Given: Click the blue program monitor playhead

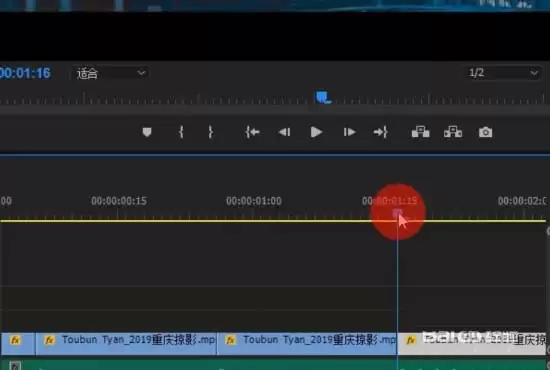Looking at the screenshot, I should [x=323, y=97].
